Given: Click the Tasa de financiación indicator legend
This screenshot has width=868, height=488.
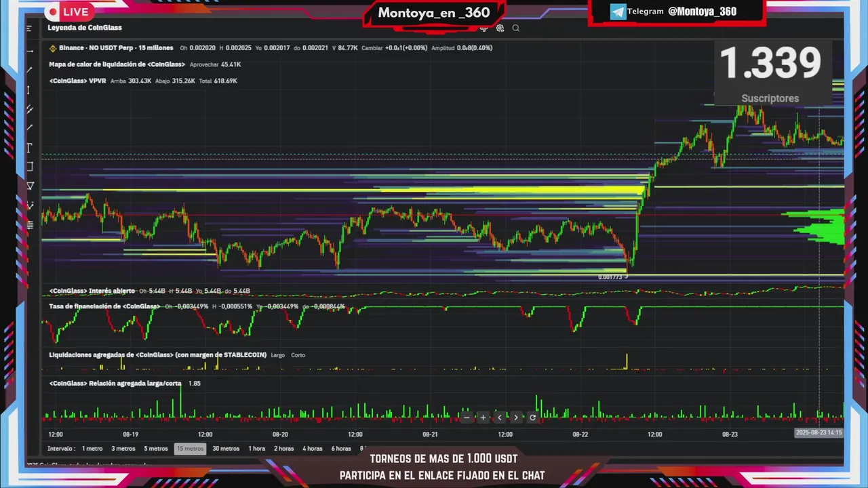Looking at the screenshot, I should (x=105, y=306).
